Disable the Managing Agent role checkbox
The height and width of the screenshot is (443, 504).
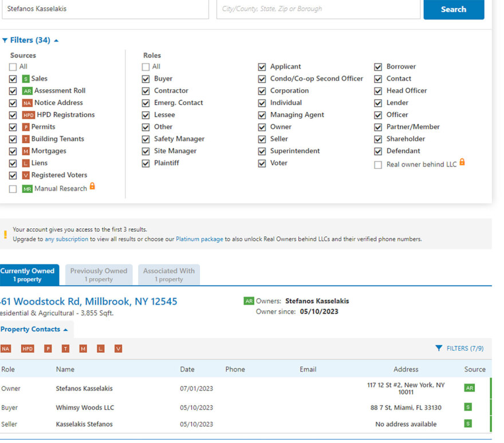pos(262,115)
